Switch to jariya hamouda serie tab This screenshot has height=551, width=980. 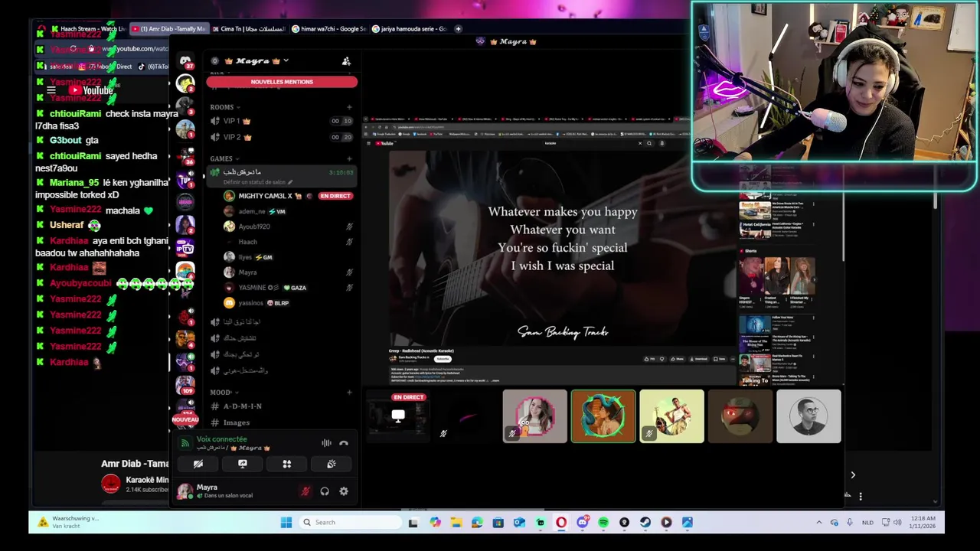pos(410,29)
